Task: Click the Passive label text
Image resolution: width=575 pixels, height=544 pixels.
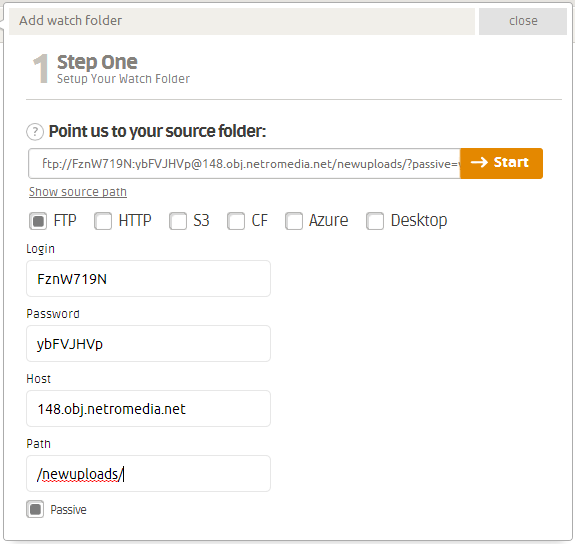Action: tap(69, 510)
